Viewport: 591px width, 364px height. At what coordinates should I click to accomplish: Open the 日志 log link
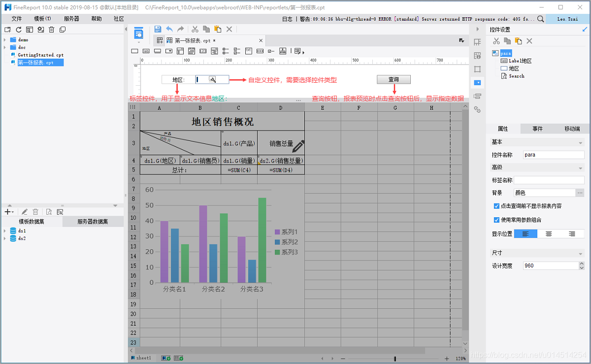pos(287,19)
